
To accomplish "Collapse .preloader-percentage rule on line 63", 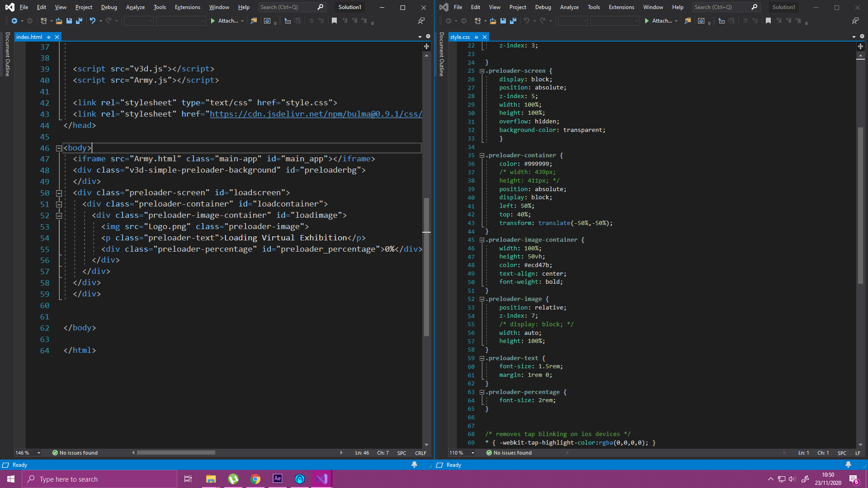I will 482,392.
